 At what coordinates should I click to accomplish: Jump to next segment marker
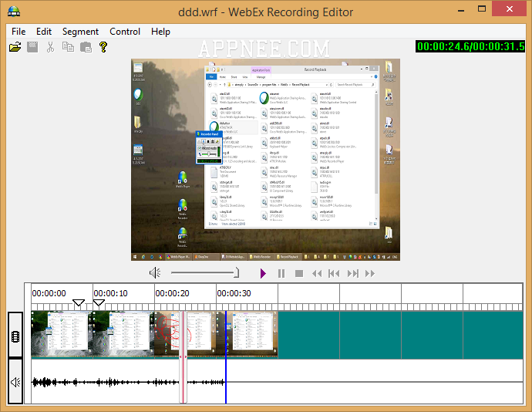[x=353, y=273]
